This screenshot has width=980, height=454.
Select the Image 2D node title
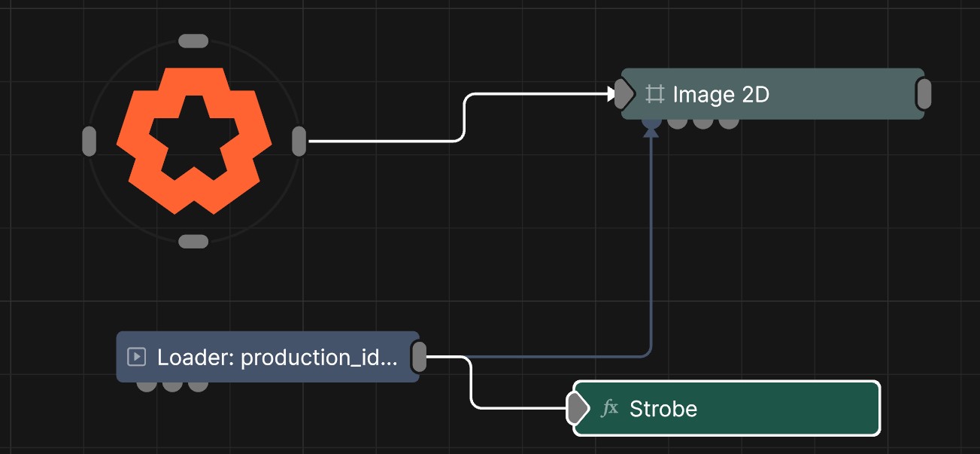click(721, 95)
